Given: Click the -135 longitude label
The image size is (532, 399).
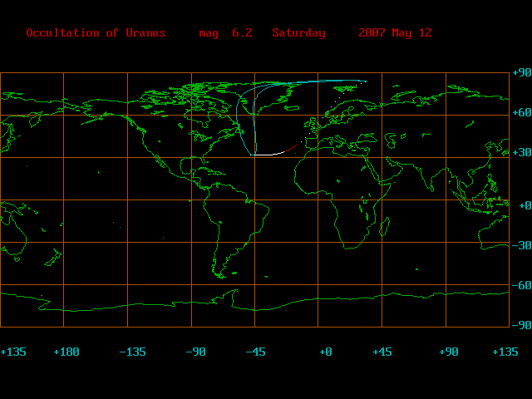Looking at the screenshot, I should [x=133, y=352].
